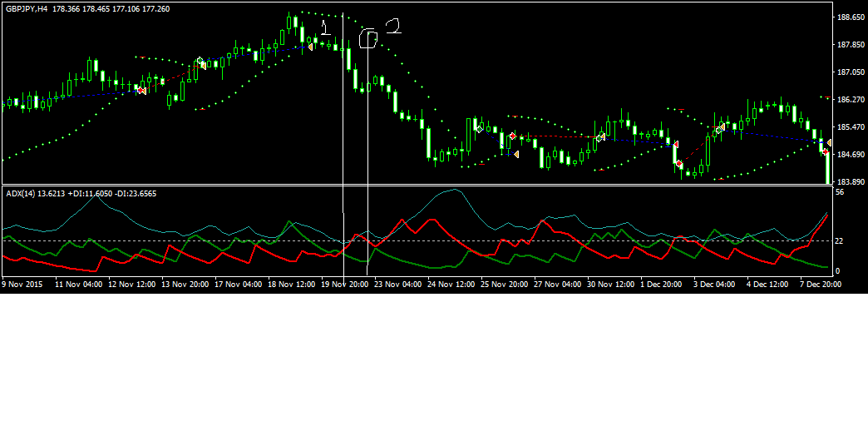Click the 183.890 price axis label
Viewport: 868px width, 431px height.
point(851,181)
